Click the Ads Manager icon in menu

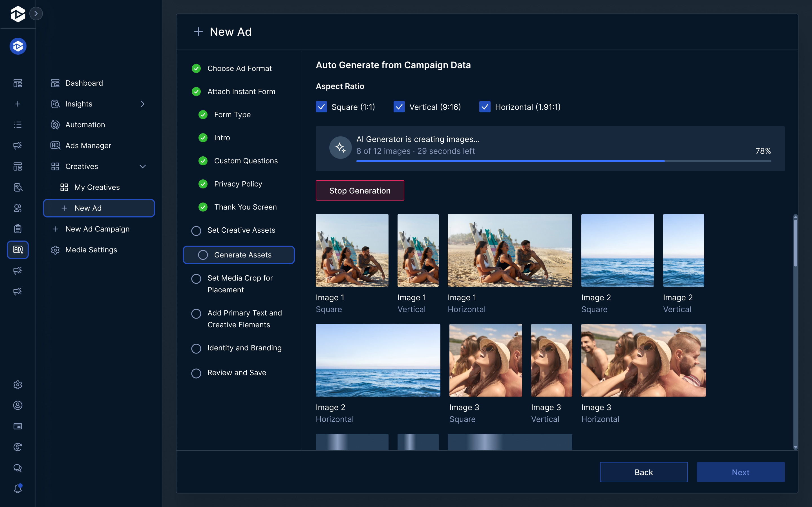coord(55,146)
